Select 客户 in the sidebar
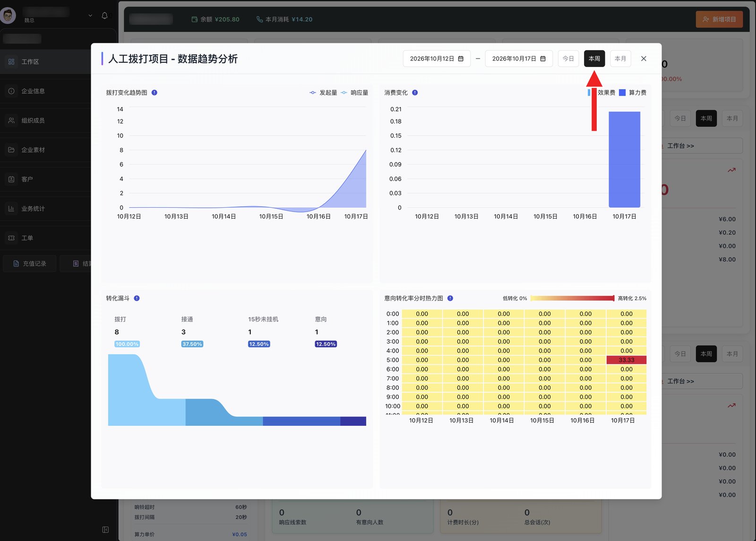Image resolution: width=756 pixels, height=541 pixels. point(46,179)
